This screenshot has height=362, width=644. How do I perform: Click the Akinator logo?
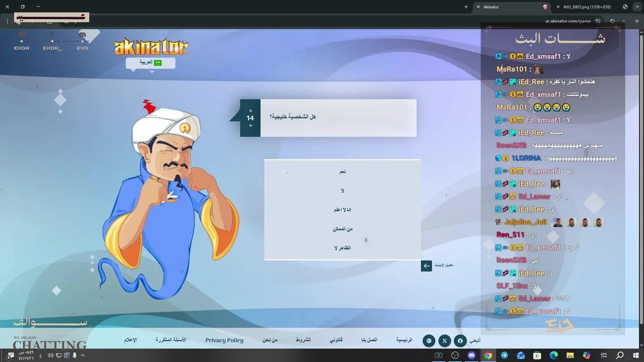(x=151, y=47)
